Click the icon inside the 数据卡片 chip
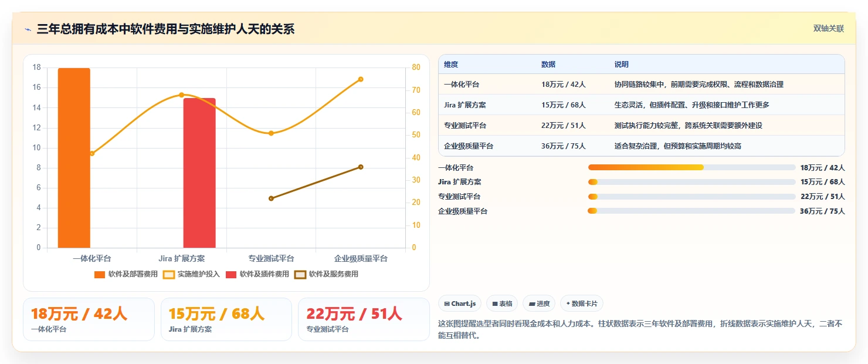 tap(568, 304)
